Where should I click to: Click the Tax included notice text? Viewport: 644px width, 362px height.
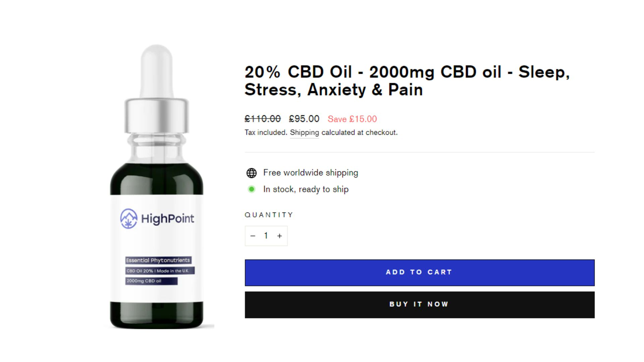(266, 133)
